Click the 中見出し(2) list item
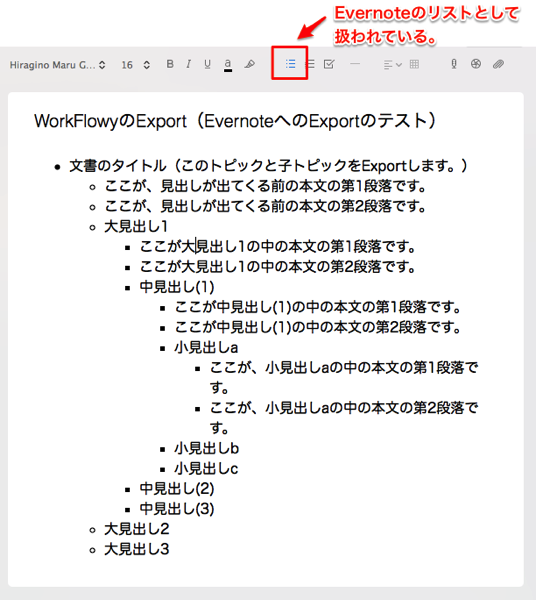Image resolution: width=536 pixels, height=600 pixels. [x=177, y=489]
